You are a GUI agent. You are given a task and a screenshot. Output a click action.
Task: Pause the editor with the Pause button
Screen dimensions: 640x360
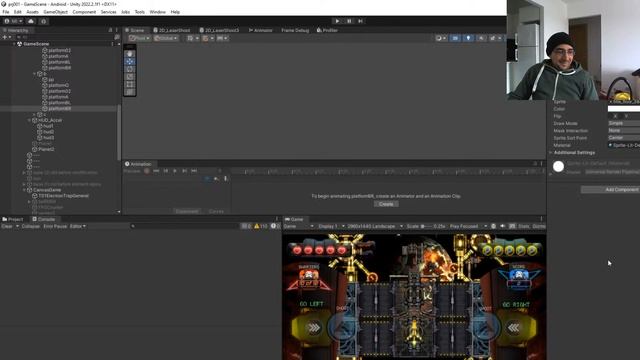(349, 21)
